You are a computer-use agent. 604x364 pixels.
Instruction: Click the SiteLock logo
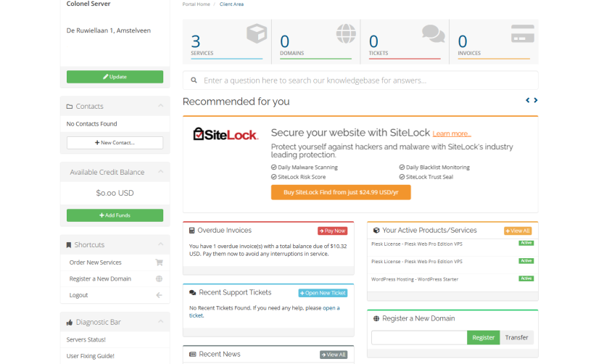tap(224, 134)
